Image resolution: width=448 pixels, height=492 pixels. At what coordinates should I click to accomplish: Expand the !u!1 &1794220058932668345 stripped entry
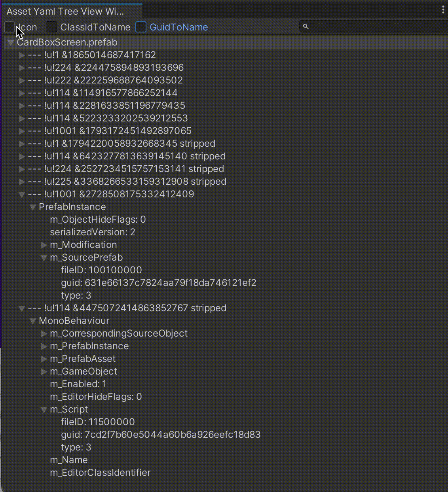point(22,144)
